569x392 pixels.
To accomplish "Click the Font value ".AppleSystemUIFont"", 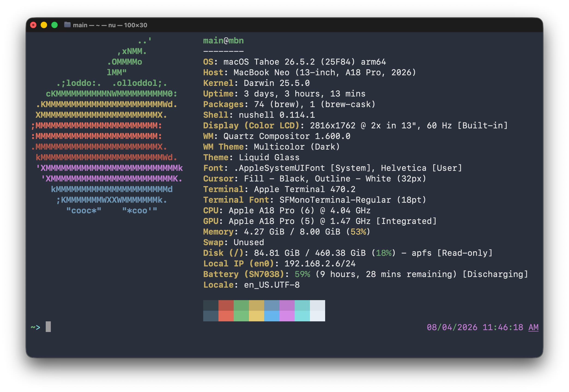I will click(279, 168).
